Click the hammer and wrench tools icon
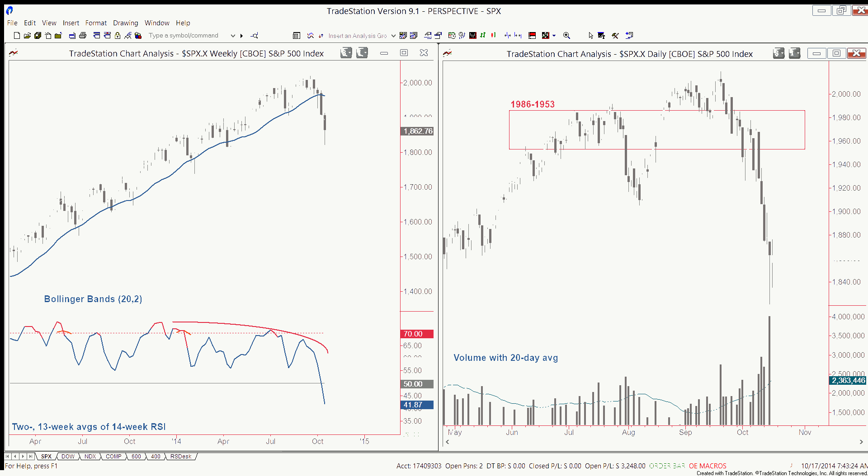The image size is (868, 476). (615, 36)
